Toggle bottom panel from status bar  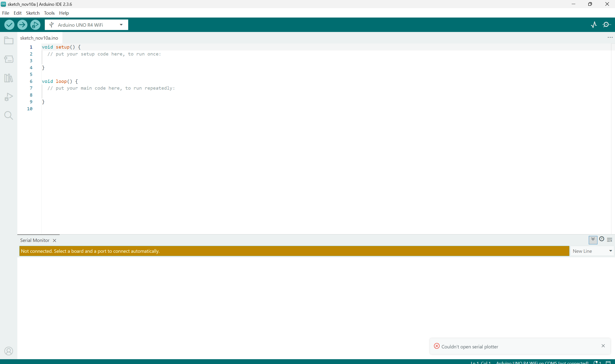coord(608,362)
